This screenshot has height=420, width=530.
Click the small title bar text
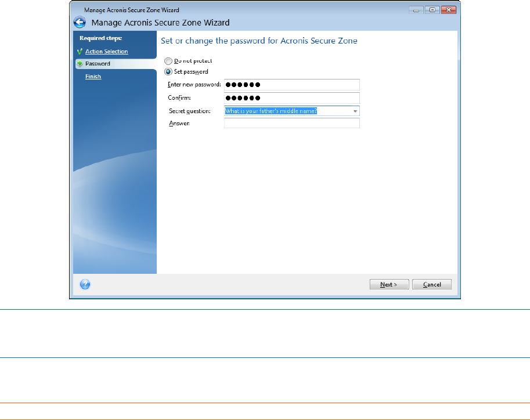[x=132, y=10]
